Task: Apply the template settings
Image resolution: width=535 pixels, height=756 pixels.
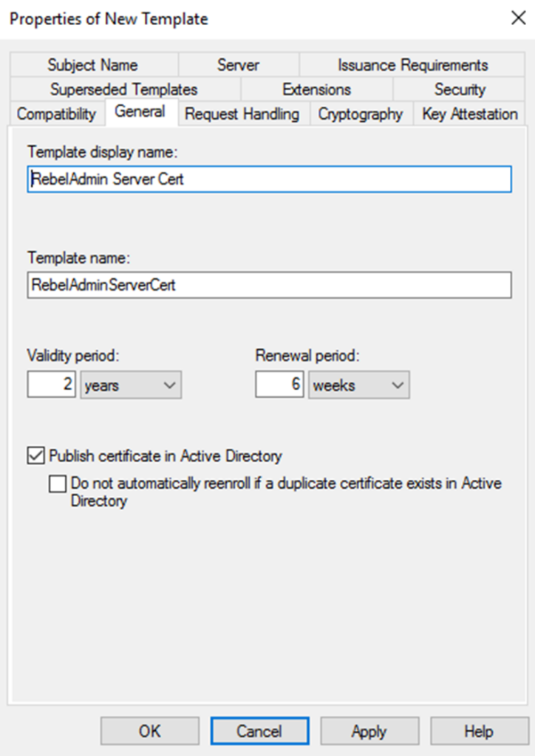Action: 369,731
